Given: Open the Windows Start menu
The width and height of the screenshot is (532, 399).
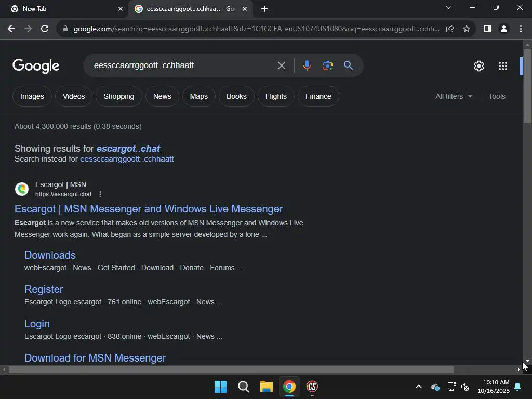Looking at the screenshot, I should click(x=220, y=387).
